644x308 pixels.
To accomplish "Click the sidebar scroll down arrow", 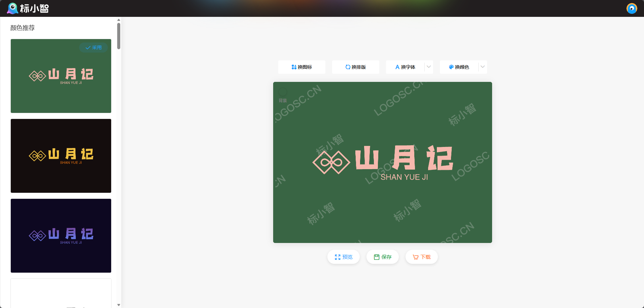I will pyautogui.click(x=119, y=305).
